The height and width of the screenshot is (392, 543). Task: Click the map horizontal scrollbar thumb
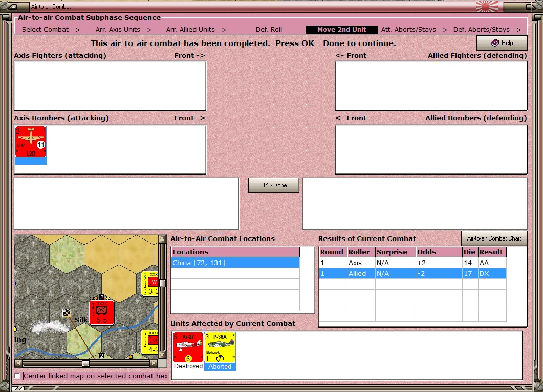pos(85,363)
